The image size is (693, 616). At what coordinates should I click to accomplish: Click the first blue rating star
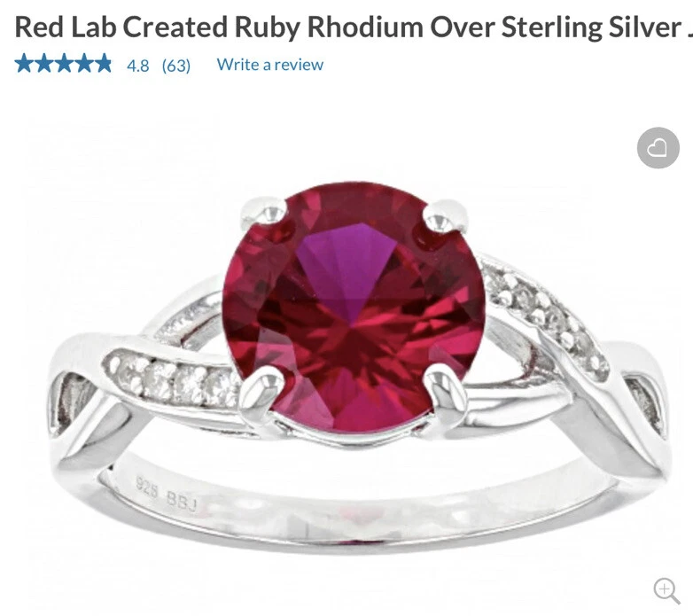24,64
